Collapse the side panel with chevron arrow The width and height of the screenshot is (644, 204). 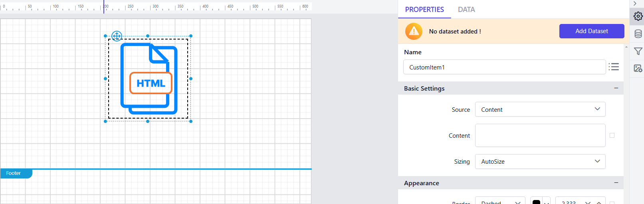(635, 4)
